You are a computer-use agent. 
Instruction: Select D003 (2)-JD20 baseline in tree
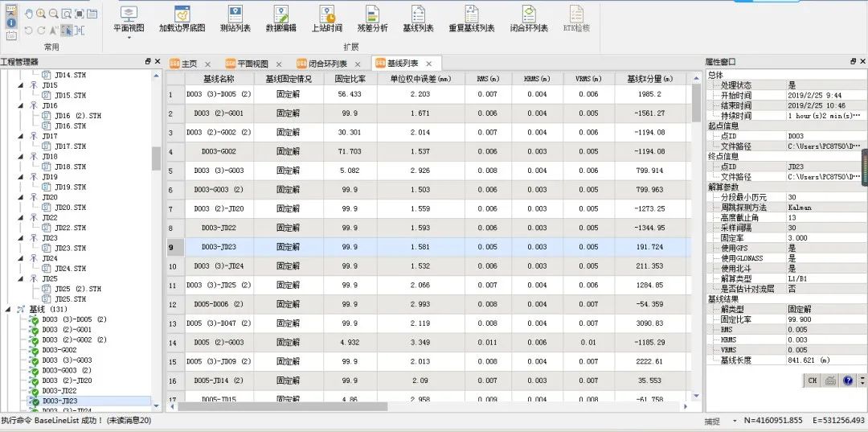[x=67, y=381]
